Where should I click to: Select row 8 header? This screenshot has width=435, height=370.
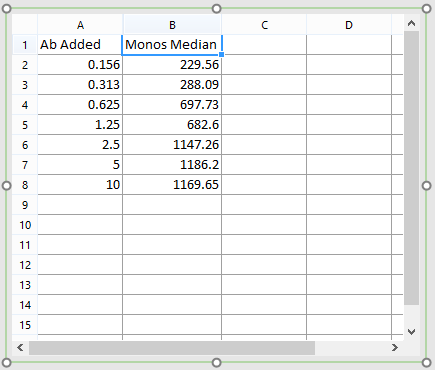tap(25, 185)
